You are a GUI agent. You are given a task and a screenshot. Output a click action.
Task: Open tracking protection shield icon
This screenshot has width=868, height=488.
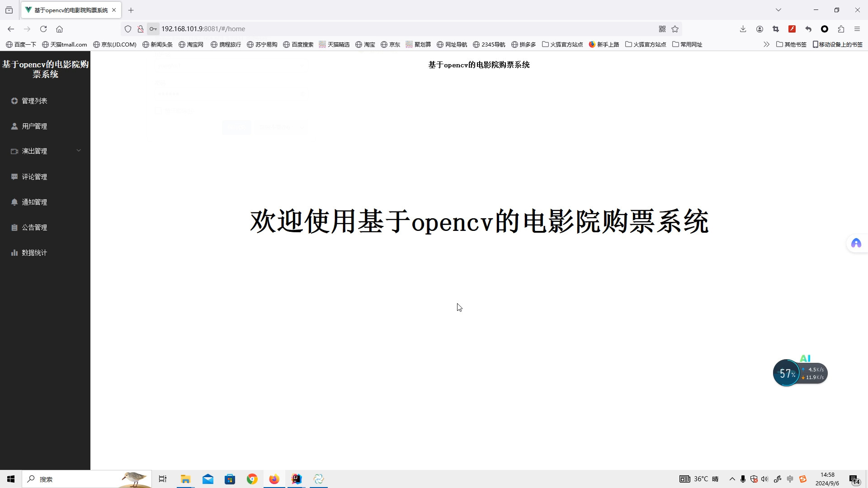128,29
